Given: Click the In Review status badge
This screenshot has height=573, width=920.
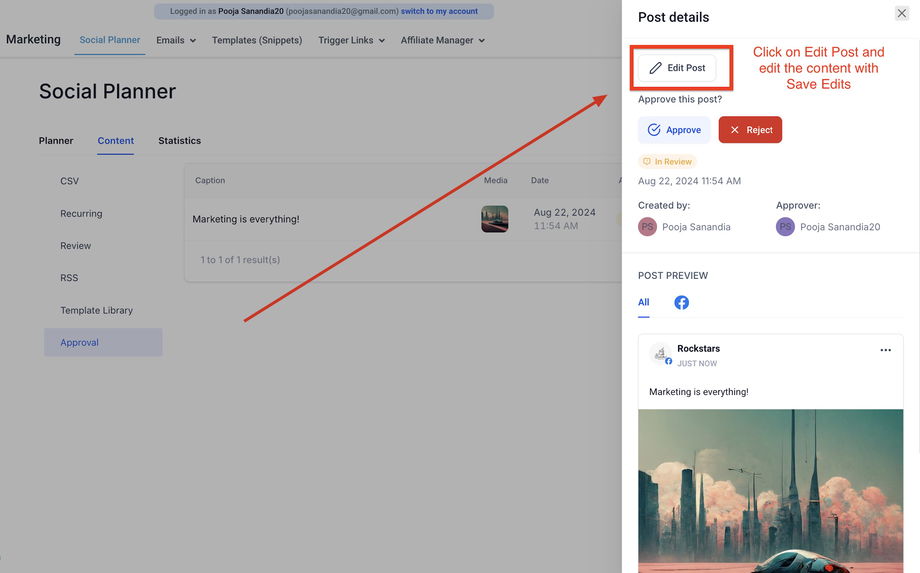Looking at the screenshot, I should (x=667, y=161).
